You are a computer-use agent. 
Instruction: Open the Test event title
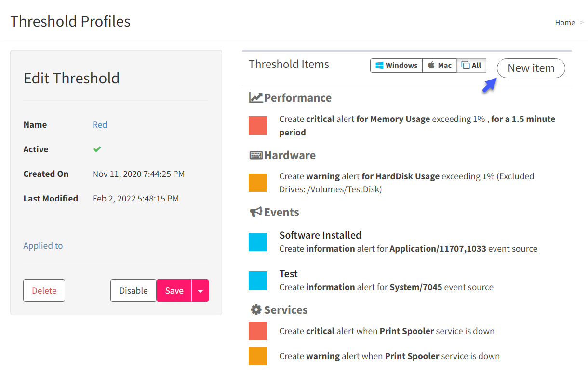click(289, 274)
